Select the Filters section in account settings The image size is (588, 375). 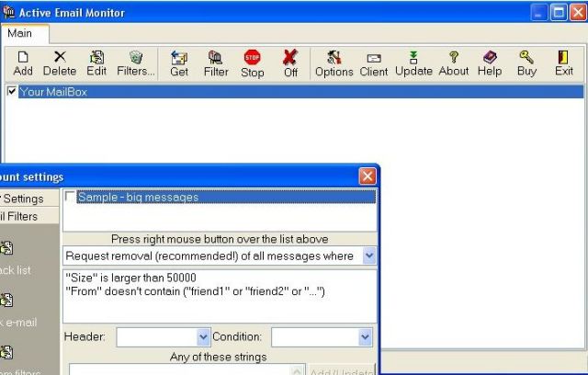pos(29,216)
